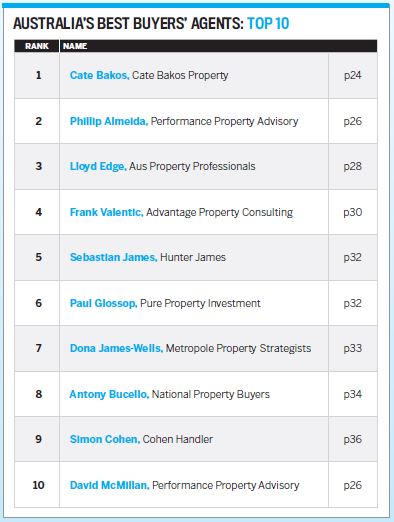Screen dimensions: 394x522
Task: Click the p30 page reference
Action: pos(353,212)
